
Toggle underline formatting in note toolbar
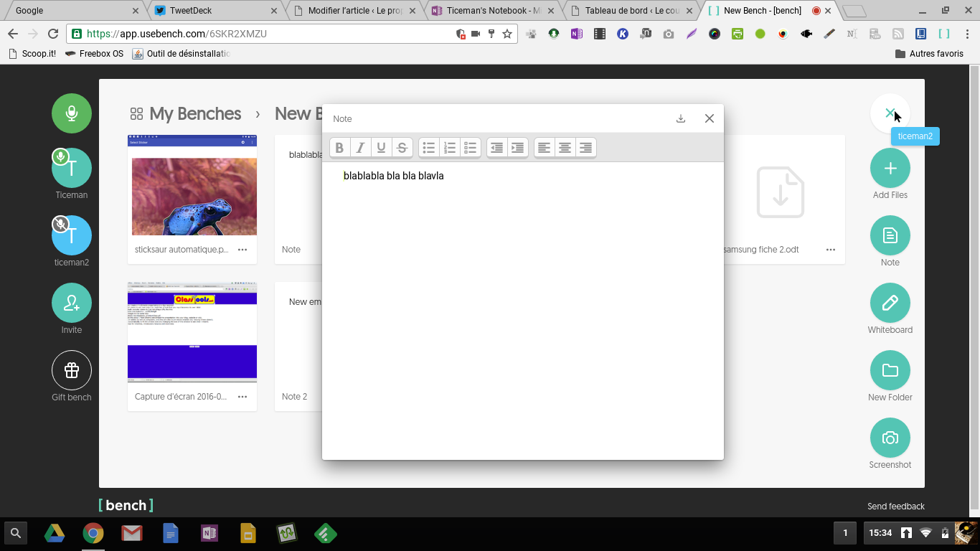click(x=381, y=148)
